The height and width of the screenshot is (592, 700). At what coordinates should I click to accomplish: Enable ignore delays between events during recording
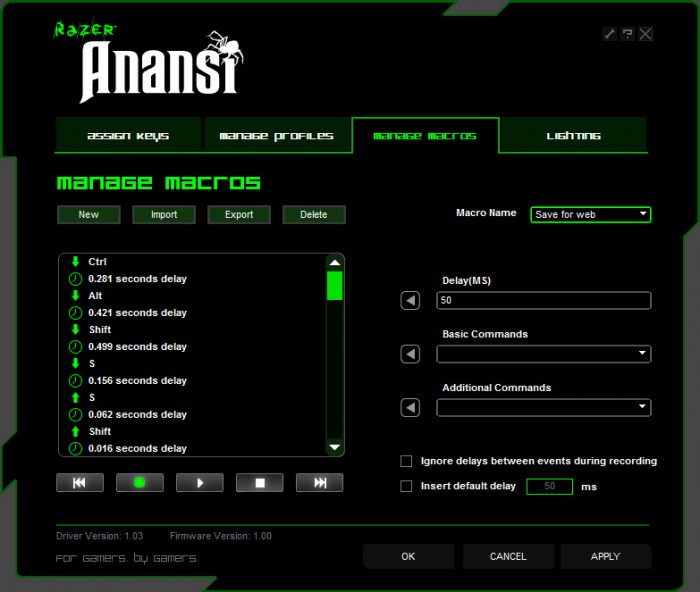point(406,461)
